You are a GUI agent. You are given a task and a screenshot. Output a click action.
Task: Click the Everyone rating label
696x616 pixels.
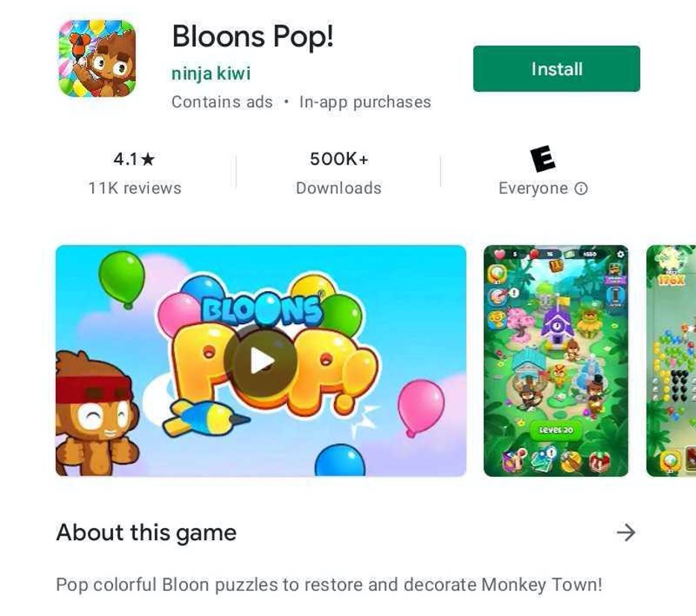pos(533,188)
